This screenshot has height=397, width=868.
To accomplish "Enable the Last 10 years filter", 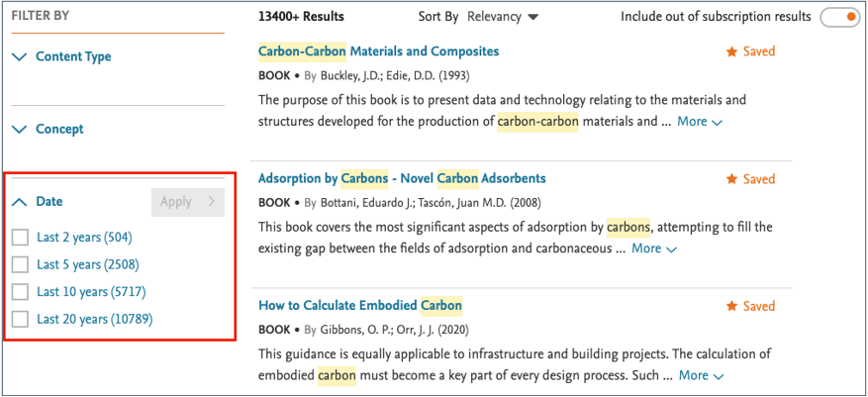I will click(x=20, y=292).
